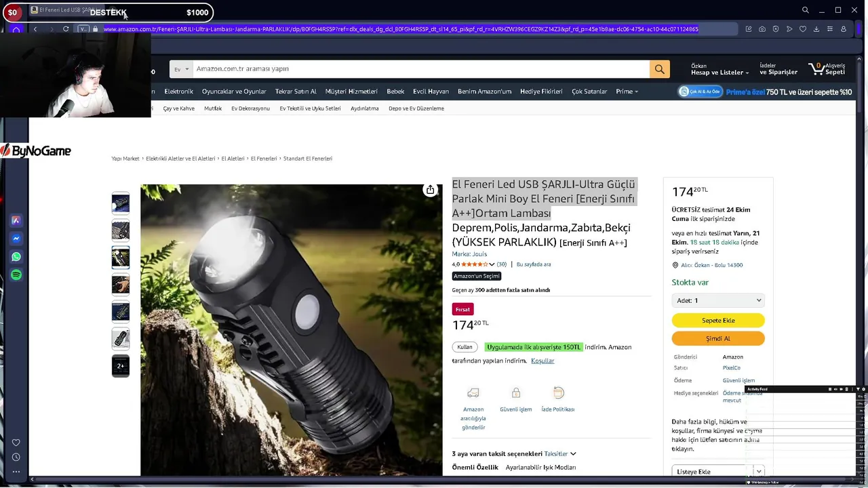Open browsing history clock in sidebar

(x=16, y=457)
